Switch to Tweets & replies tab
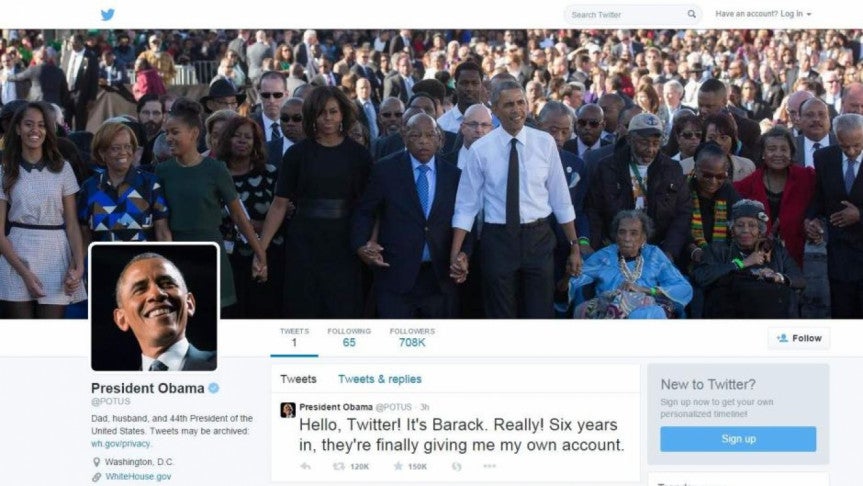The height and width of the screenshot is (486, 863). (x=380, y=379)
